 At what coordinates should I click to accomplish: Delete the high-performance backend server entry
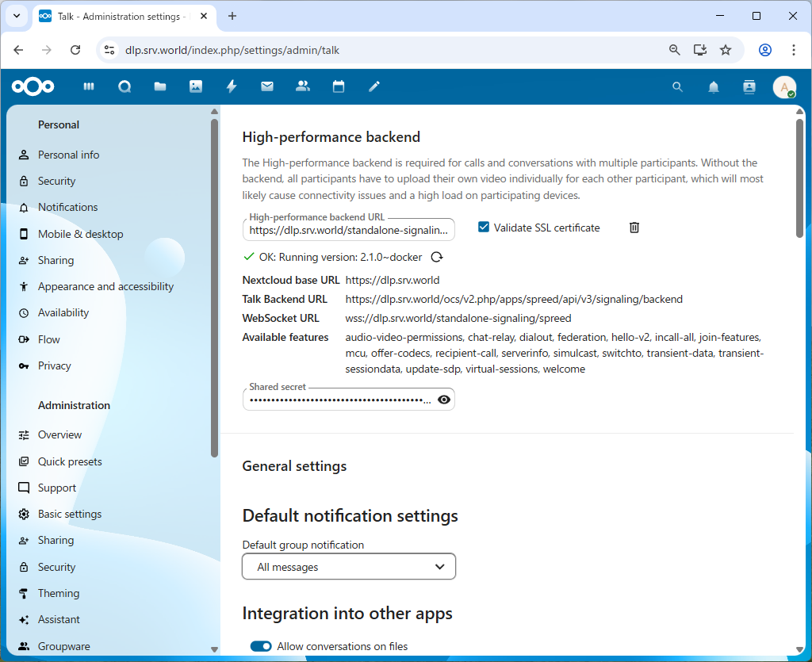[x=634, y=228]
